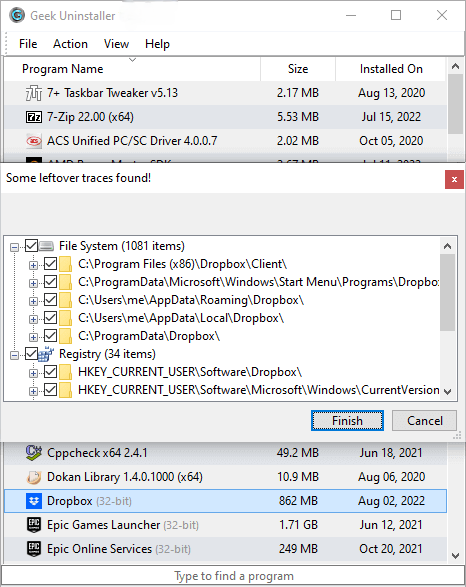Click the Type to find a program field
466x587 pixels.
click(x=233, y=576)
